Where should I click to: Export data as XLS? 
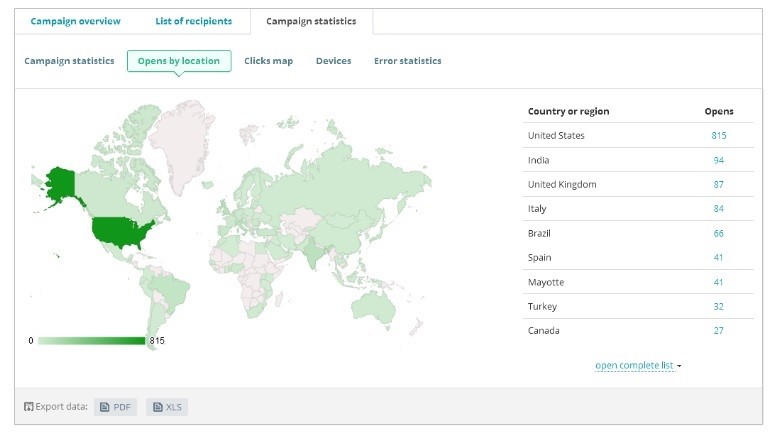(x=167, y=407)
